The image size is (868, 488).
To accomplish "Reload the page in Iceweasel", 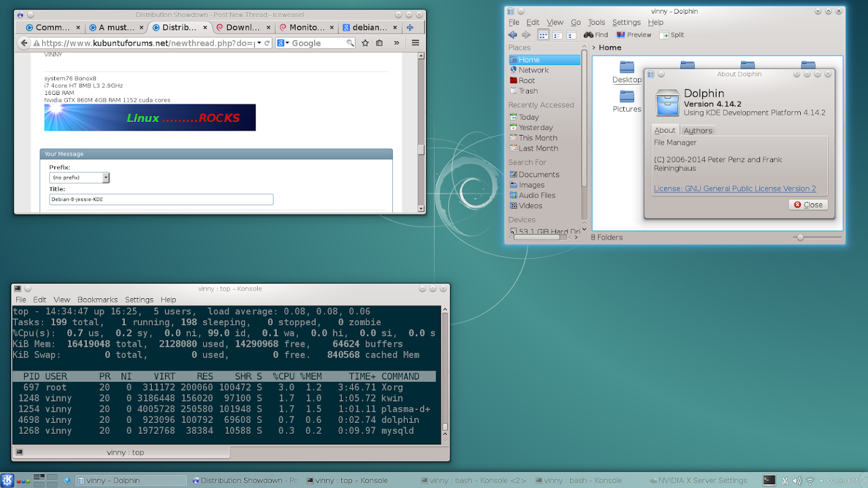I will point(267,43).
